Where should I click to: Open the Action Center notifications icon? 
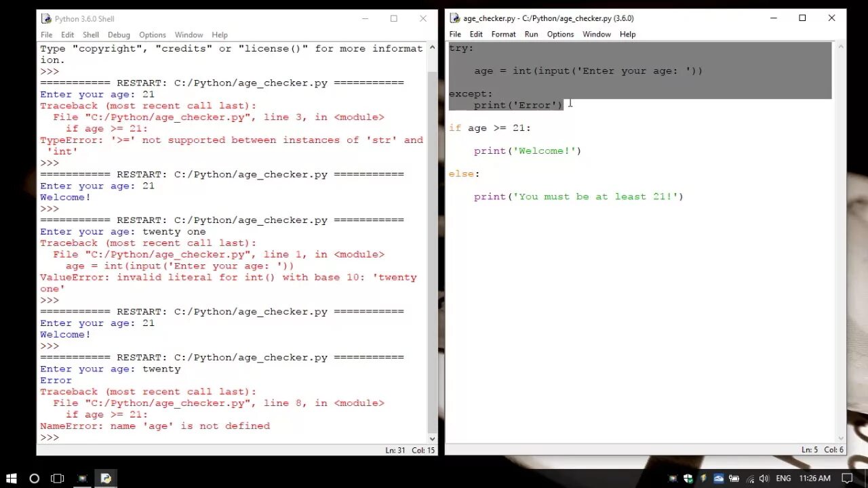(848, 478)
